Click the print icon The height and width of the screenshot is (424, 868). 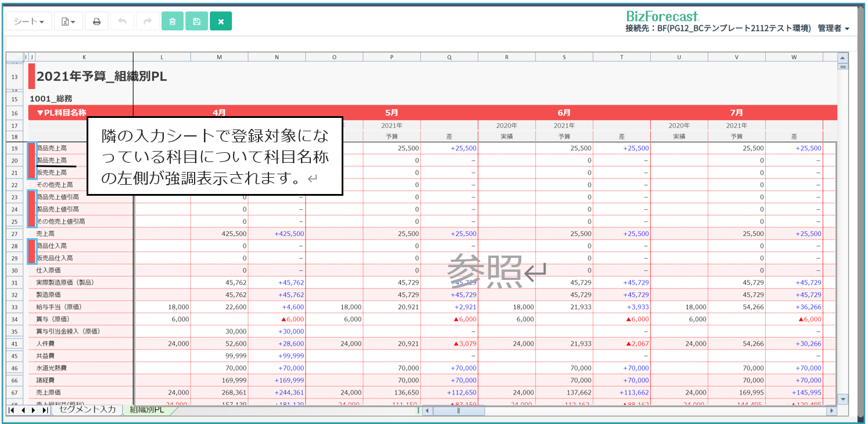point(97,21)
